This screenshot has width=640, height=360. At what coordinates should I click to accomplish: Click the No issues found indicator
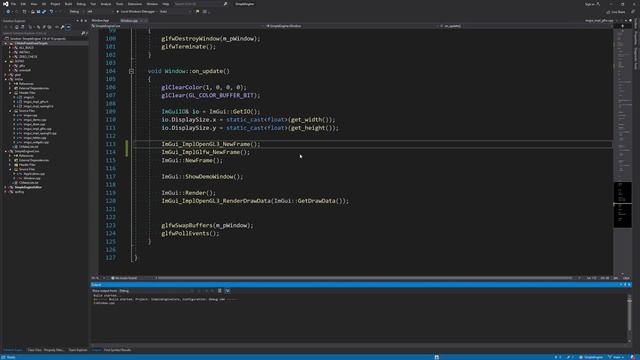[124, 278]
